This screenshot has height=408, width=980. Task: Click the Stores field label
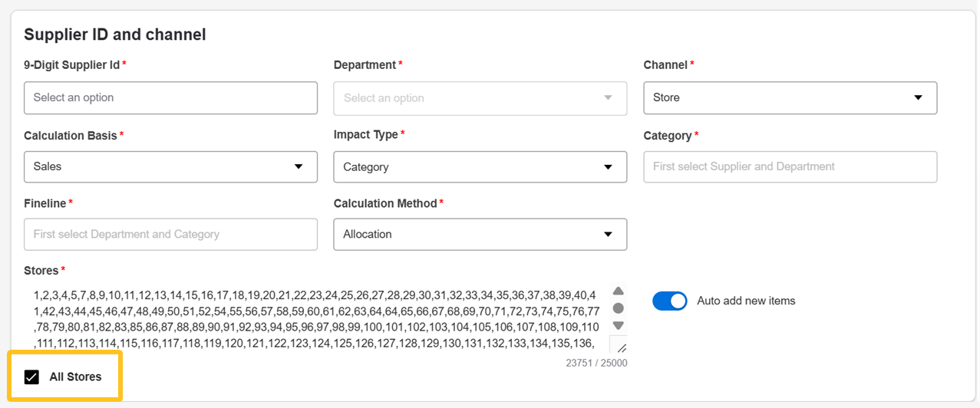tap(41, 271)
